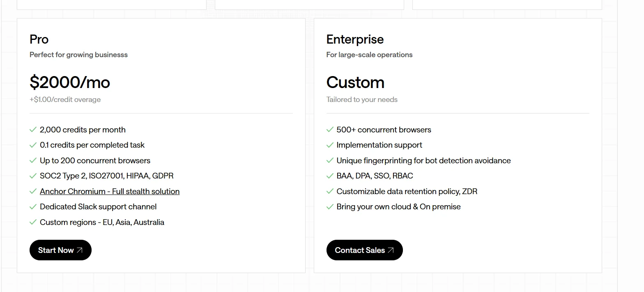This screenshot has width=644, height=292.
Task: Click the checkmark beside Customizable data retention policy
Action: 330,191
